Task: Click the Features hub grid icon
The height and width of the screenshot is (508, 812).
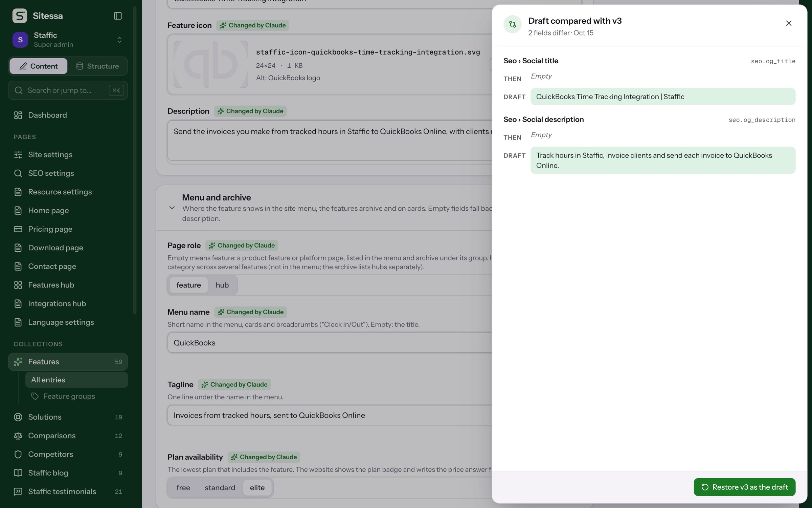Action: (x=18, y=285)
